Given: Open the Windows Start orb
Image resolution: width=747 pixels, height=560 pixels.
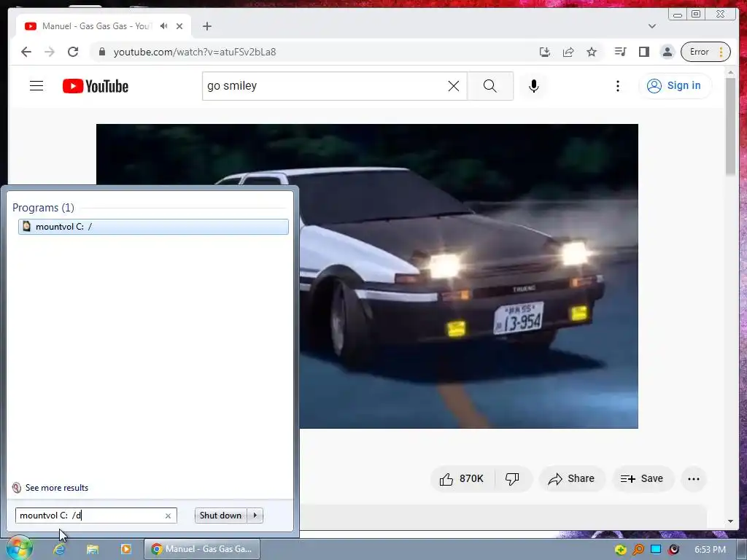Looking at the screenshot, I should tap(20, 548).
